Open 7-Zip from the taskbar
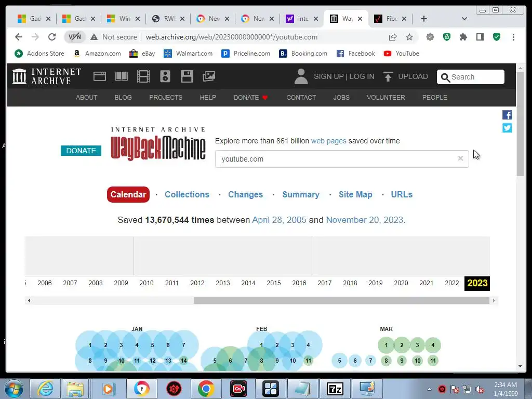This screenshot has height=399, width=532. pyautogui.click(x=335, y=389)
